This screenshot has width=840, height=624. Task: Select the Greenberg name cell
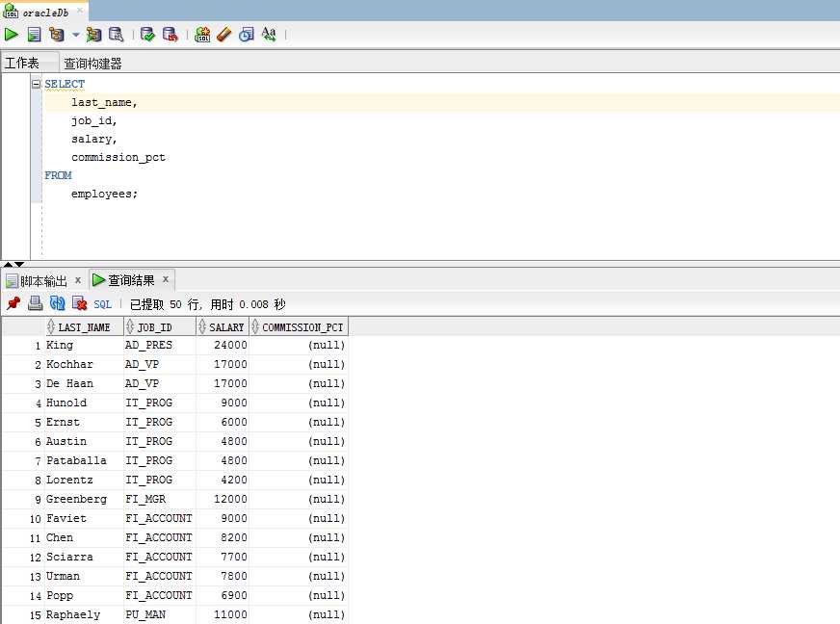point(84,499)
